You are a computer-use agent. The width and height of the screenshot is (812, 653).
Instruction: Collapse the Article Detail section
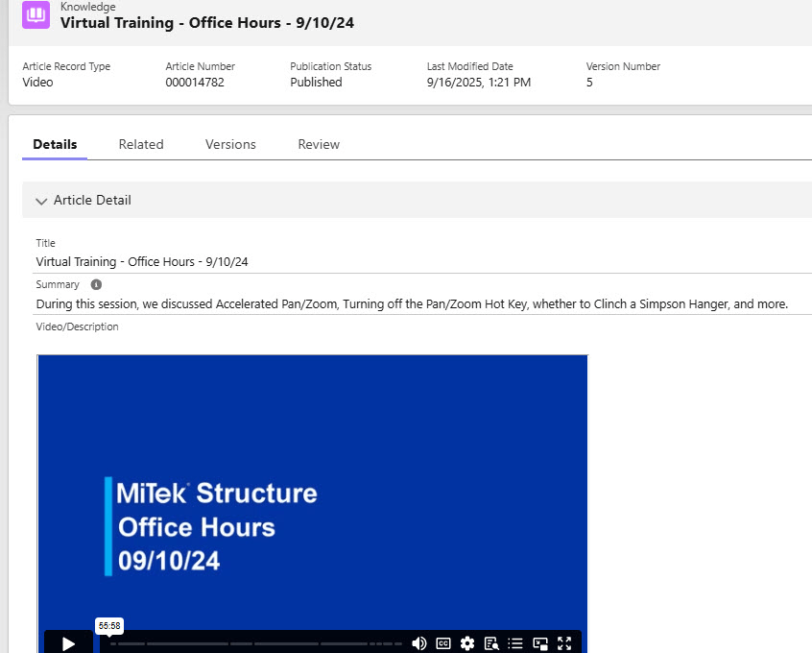click(x=41, y=201)
